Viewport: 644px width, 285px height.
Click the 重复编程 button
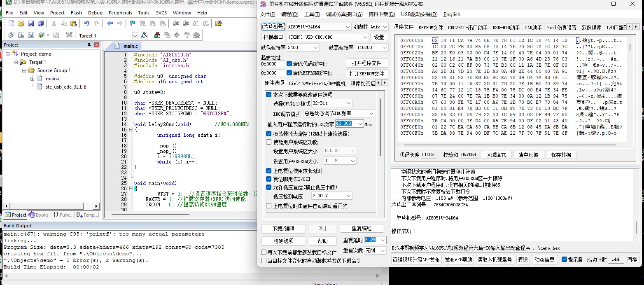(362, 229)
